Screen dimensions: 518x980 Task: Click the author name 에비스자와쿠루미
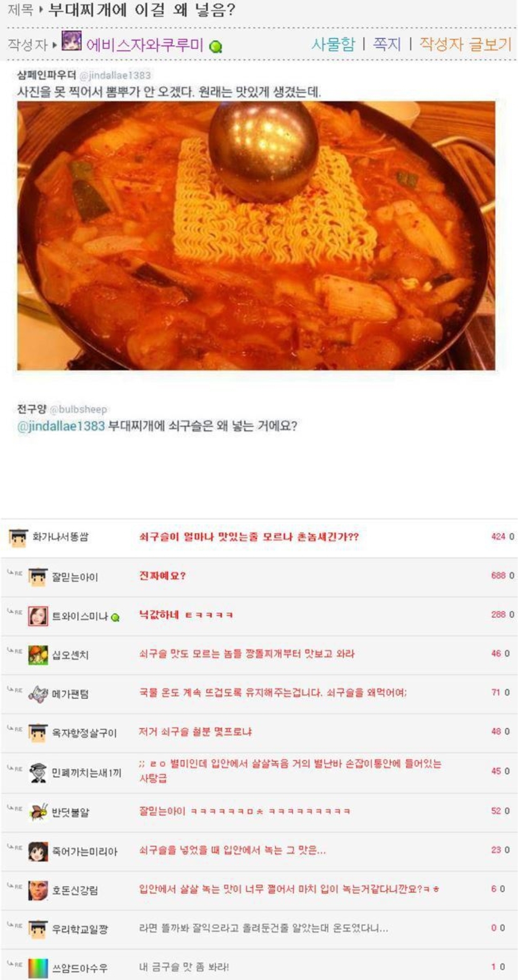click(x=145, y=45)
